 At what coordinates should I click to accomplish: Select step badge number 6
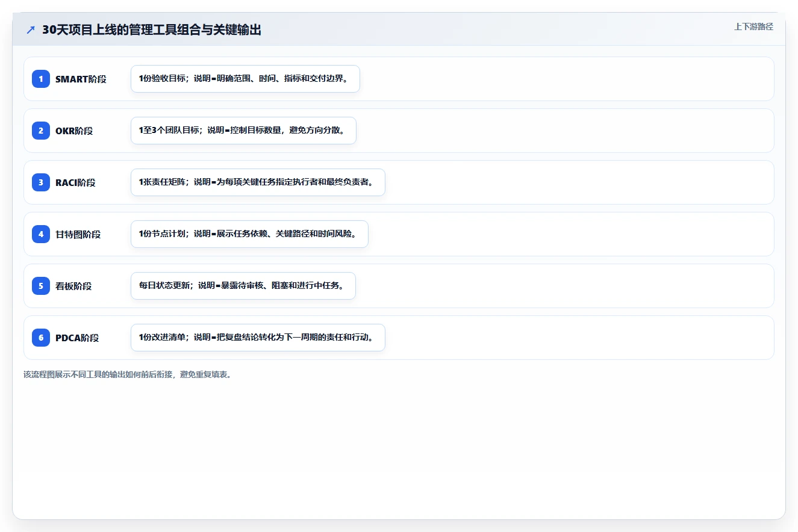coord(41,338)
